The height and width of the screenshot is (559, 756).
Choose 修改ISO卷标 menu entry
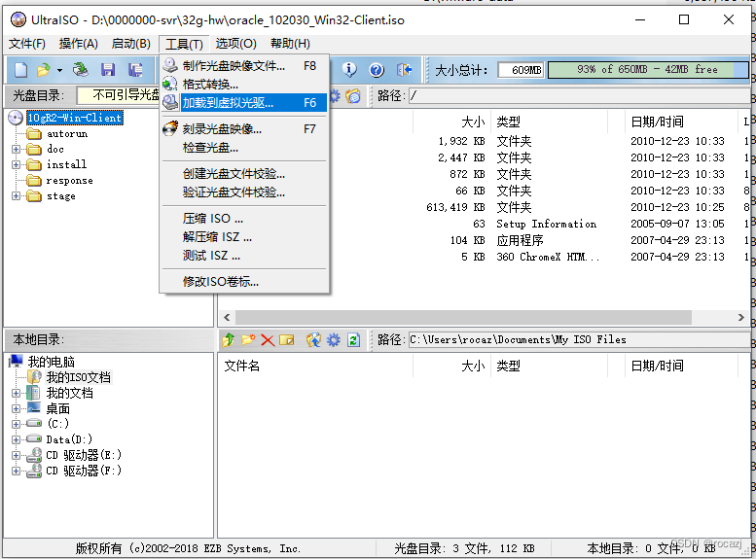pos(244,281)
